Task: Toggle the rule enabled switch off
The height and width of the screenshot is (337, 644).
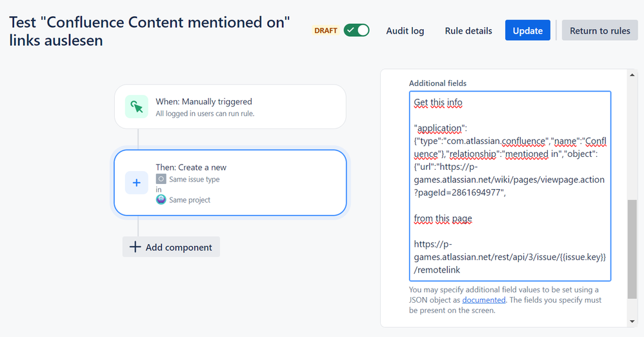Action: point(356,30)
